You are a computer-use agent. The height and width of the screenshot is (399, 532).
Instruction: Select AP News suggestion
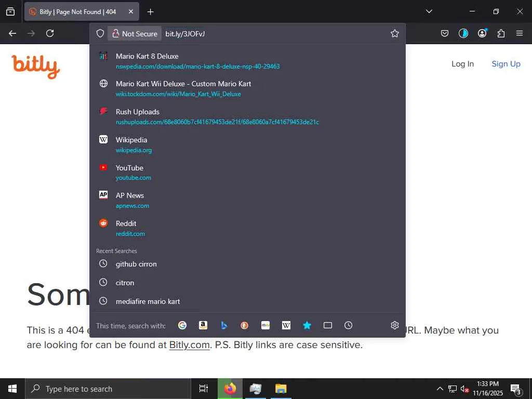[248, 200]
